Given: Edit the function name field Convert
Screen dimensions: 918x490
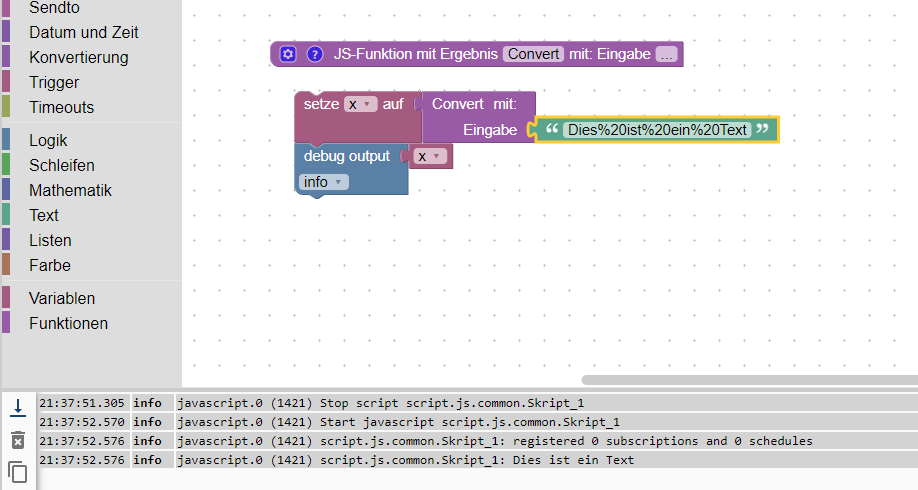Looking at the screenshot, I should tap(533, 54).
